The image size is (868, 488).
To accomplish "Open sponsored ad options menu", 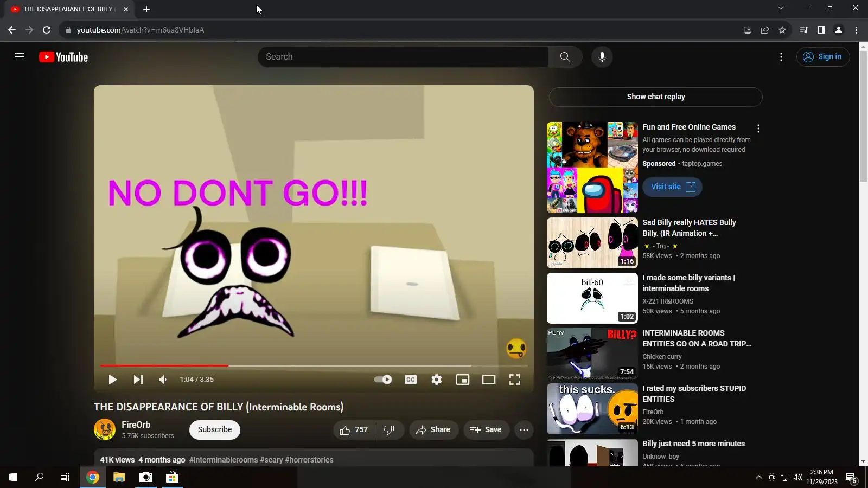I will pos(758,129).
